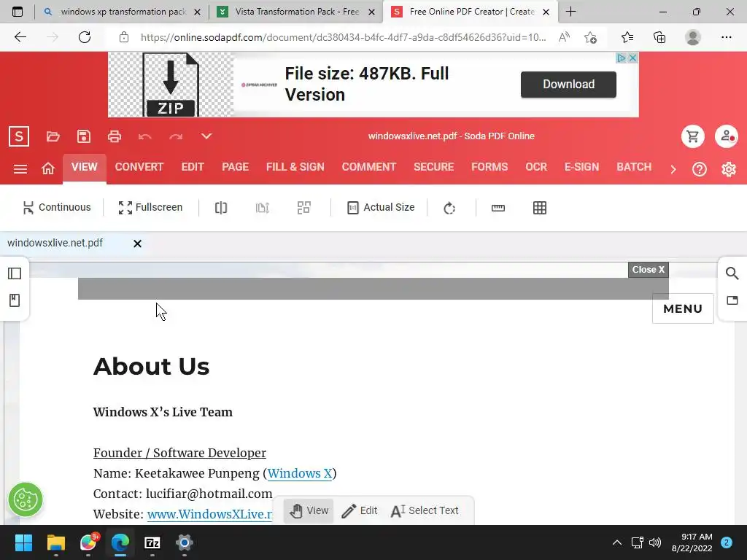
Task: Follow the Windows X hyperlink
Action: click(x=300, y=473)
